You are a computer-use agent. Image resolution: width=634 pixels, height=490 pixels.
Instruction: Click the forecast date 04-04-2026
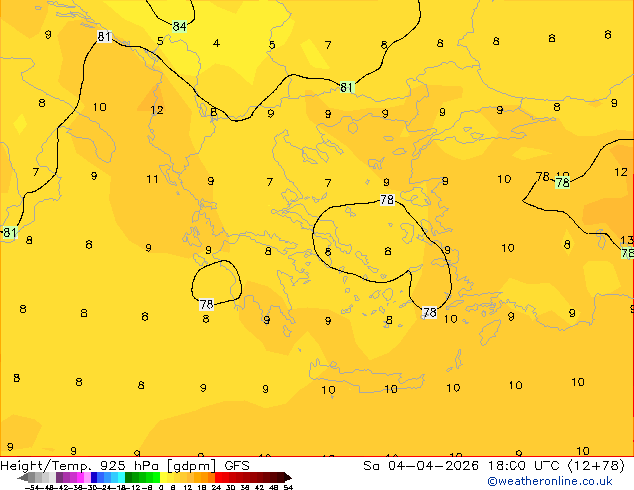click(x=433, y=466)
